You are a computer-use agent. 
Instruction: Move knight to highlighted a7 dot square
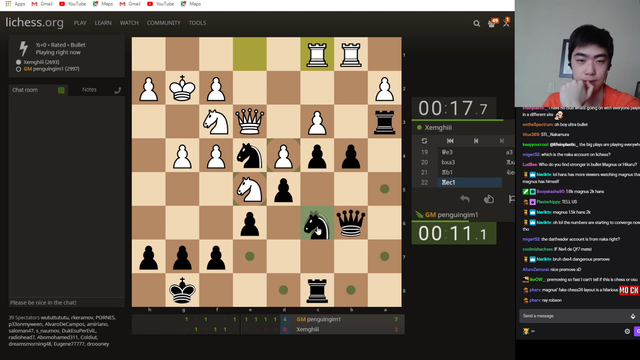point(384,256)
